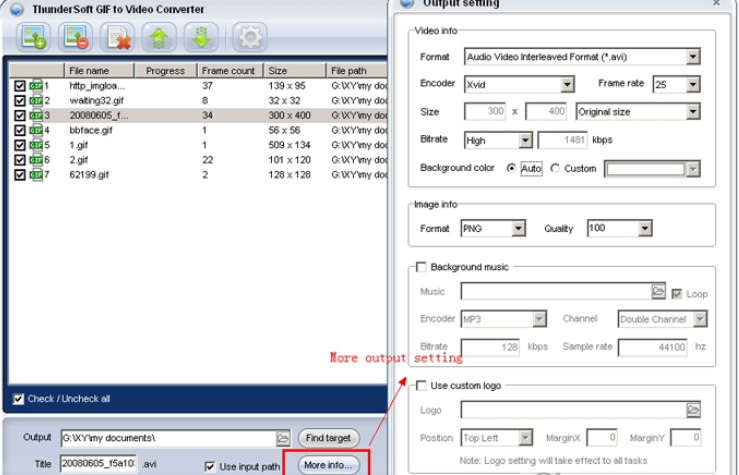The height and width of the screenshot is (475, 739).
Task: Open the Original size dropdown
Action: 693,112
